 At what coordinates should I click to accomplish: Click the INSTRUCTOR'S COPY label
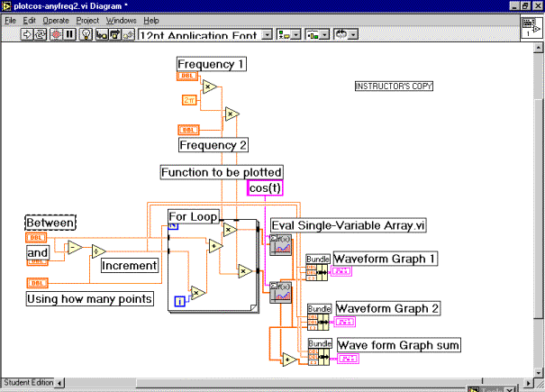point(394,87)
